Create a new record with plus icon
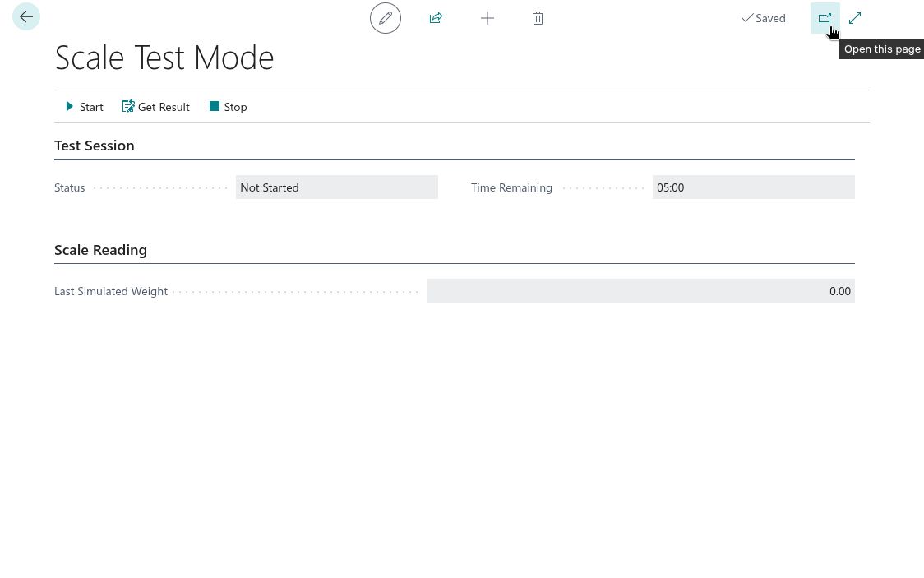This screenshot has height=578, width=924. (x=487, y=18)
